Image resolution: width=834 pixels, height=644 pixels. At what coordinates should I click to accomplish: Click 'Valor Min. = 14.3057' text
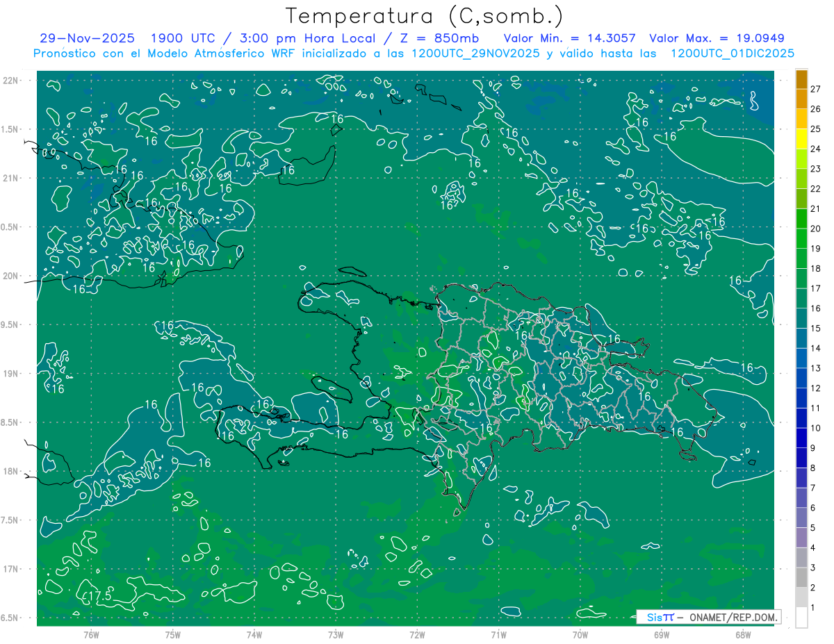(571, 38)
